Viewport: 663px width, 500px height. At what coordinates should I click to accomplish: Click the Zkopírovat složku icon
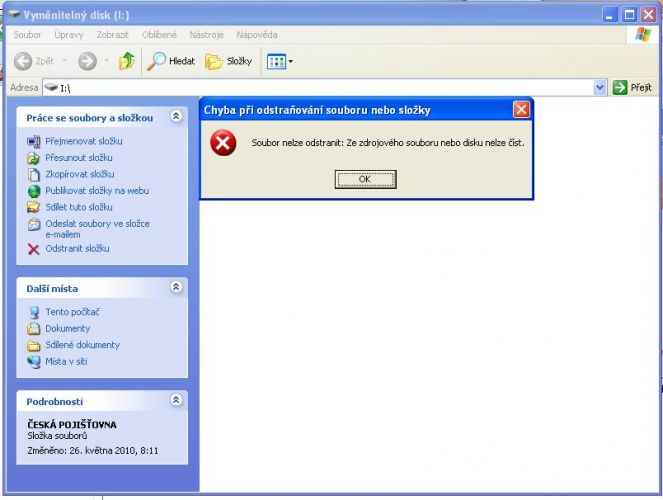pos(33,175)
